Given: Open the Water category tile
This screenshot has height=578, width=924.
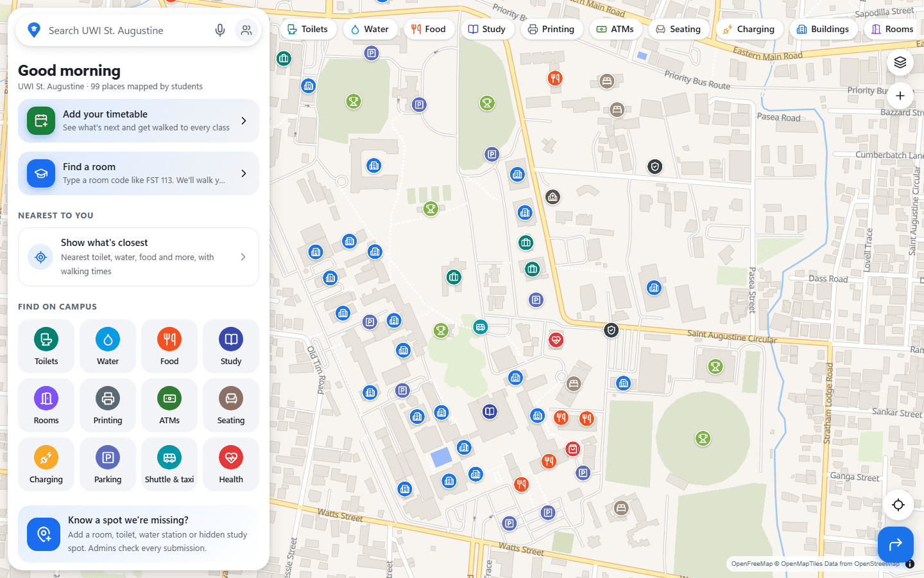Looking at the screenshot, I should coord(108,346).
